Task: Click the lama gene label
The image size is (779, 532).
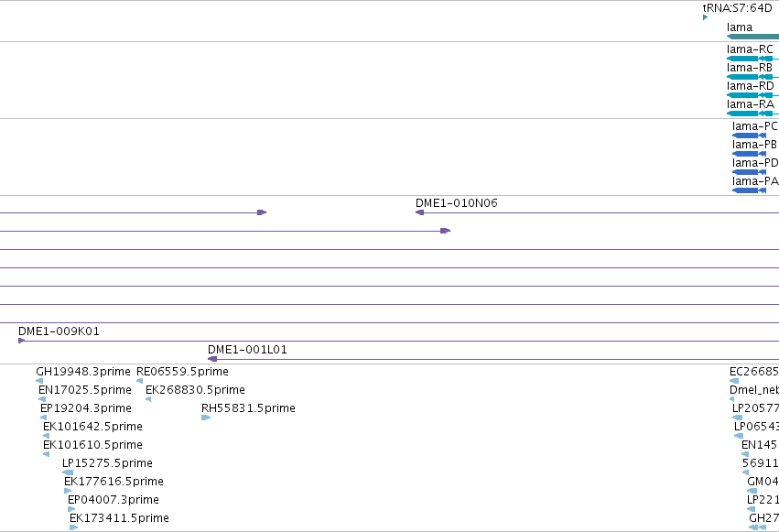Action: click(x=740, y=27)
